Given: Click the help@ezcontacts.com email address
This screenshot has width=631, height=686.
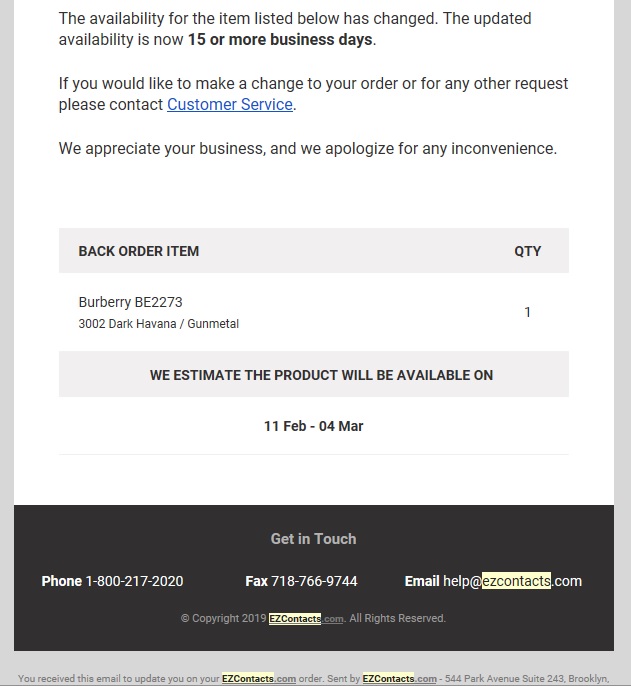Looking at the screenshot, I should [512, 581].
